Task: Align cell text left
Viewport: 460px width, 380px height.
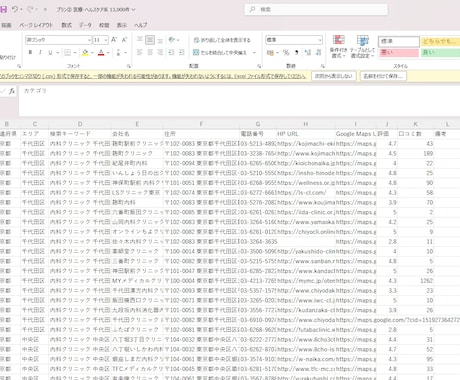Action: 140,52
